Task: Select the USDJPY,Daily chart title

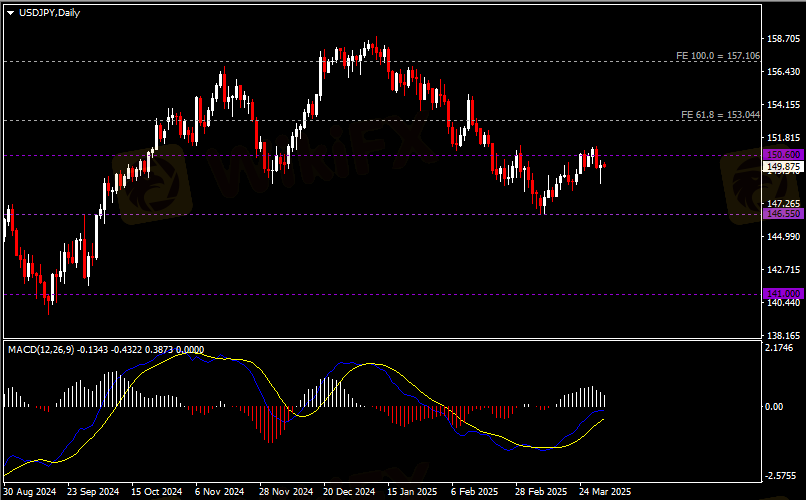Action: (x=49, y=13)
